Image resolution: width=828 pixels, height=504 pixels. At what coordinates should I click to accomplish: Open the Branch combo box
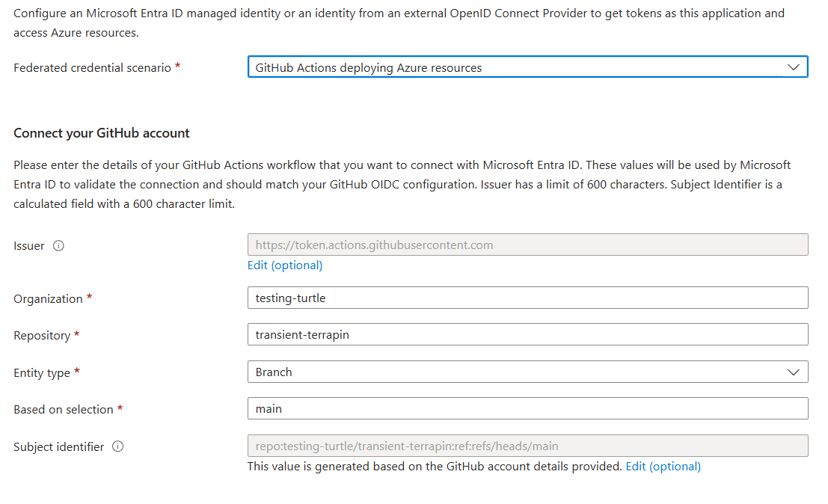click(x=527, y=372)
